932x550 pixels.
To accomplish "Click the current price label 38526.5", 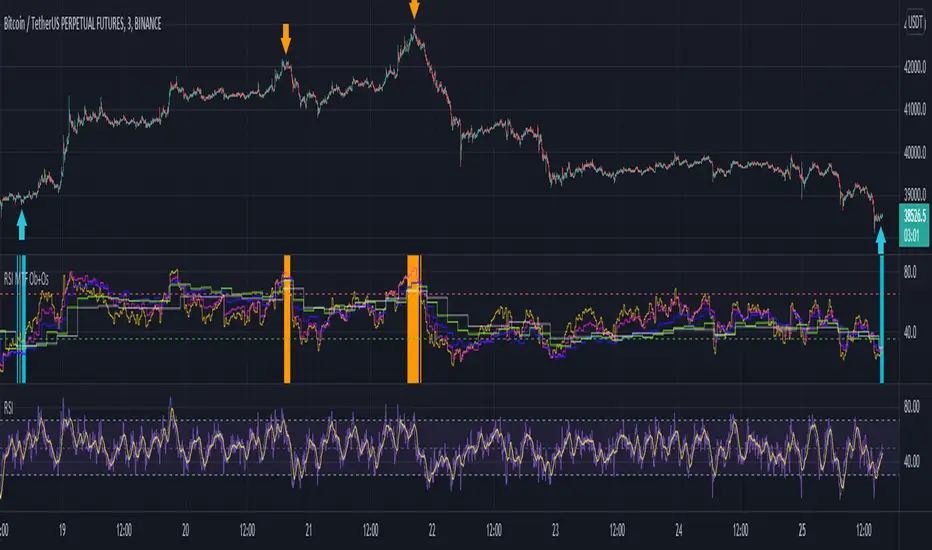I will pos(914,215).
